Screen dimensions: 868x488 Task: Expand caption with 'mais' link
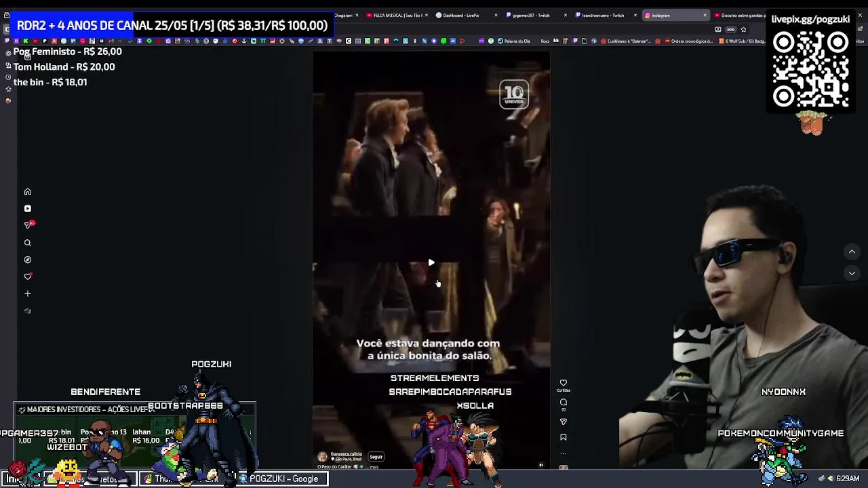click(x=374, y=467)
